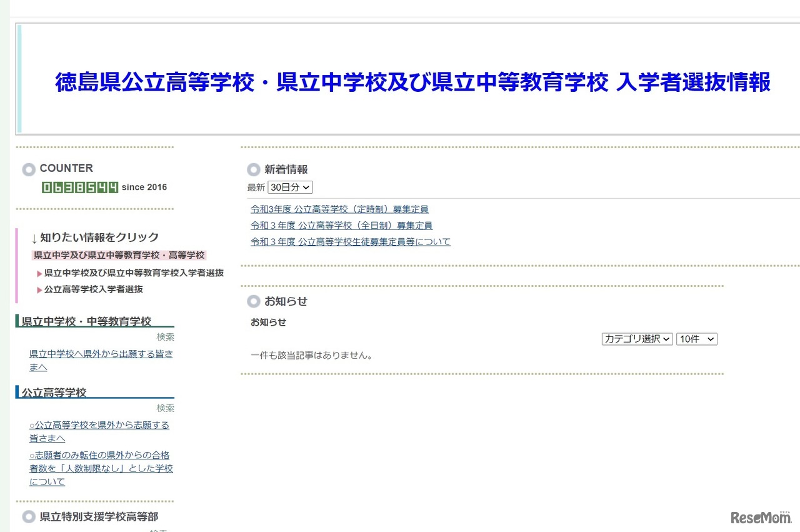Click 検索 under 県立中学校・中等教育学校
This screenshot has height=532, width=800.
(x=166, y=337)
